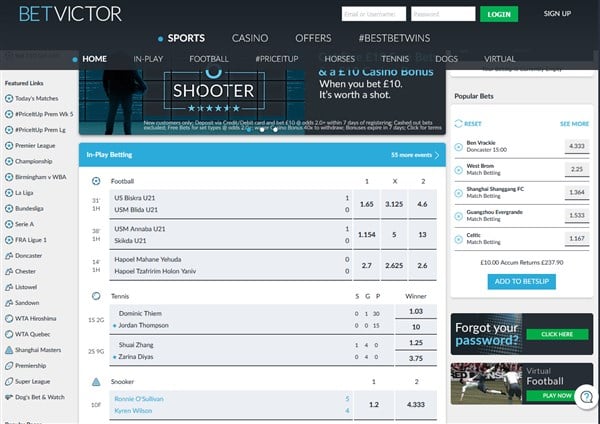Click the snooker icon beside Shanghai Masters
Viewport: 600px width, 424px height.
point(9,350)
